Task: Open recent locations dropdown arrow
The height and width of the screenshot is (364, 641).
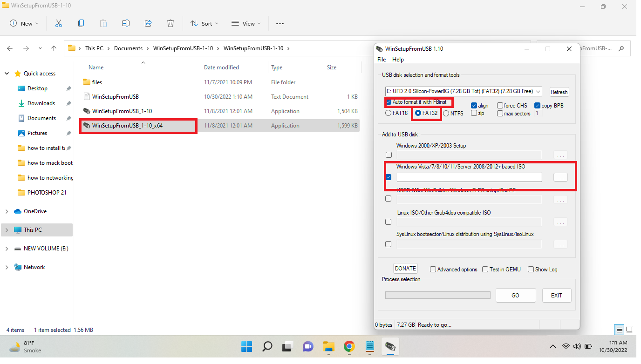Action: [x=40, y=48]
